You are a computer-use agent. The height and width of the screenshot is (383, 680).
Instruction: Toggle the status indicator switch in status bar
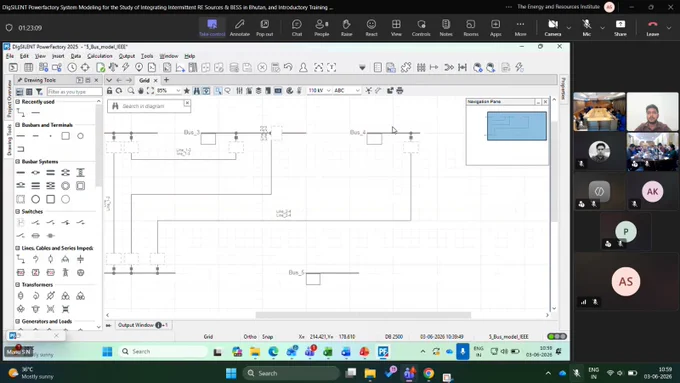coord(557,337)
